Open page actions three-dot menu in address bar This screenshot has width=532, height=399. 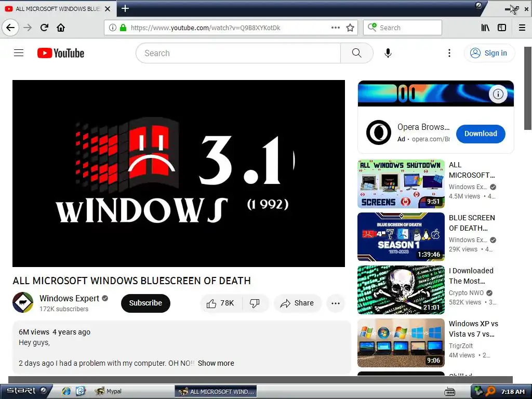tap(335, 28)
